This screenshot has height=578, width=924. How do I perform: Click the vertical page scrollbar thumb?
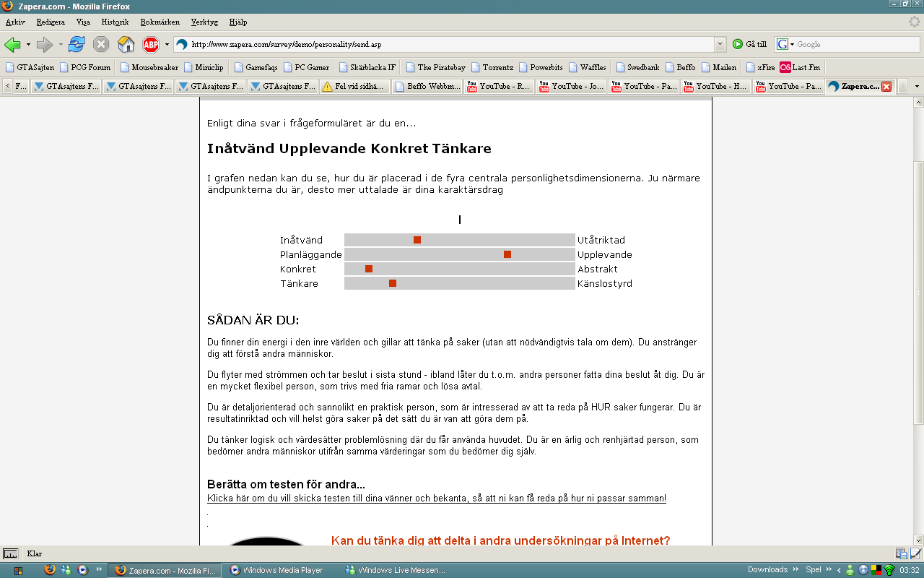918,293
